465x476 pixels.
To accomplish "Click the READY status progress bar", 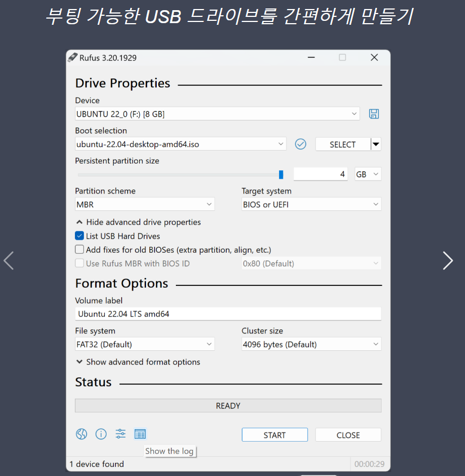I will (228, 406).
